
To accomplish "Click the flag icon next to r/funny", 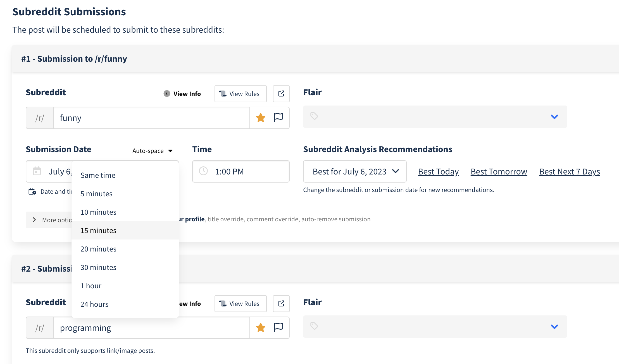I will pyautogui.click(x=278, y=118).
